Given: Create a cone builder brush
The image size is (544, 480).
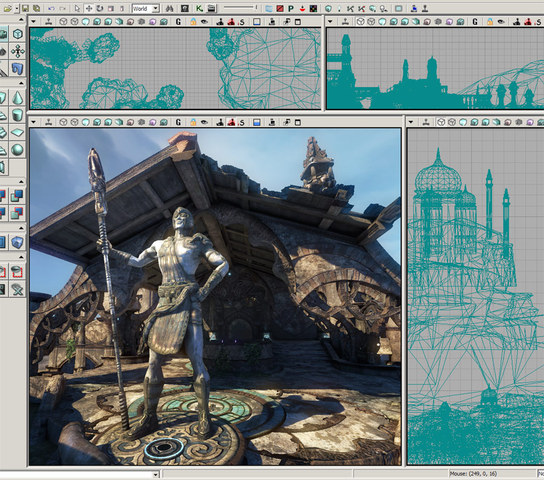Looking at the screenshot, I should [x=17, y=98].
